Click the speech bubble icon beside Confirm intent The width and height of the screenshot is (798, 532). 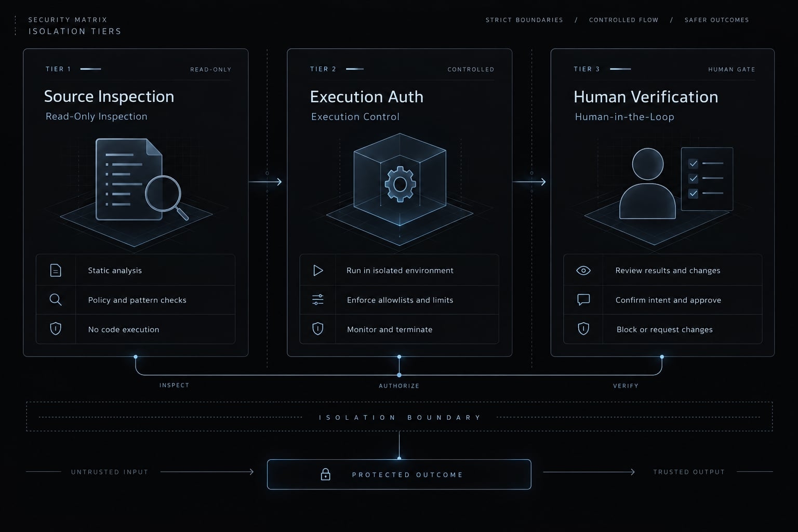pos(583,300)
